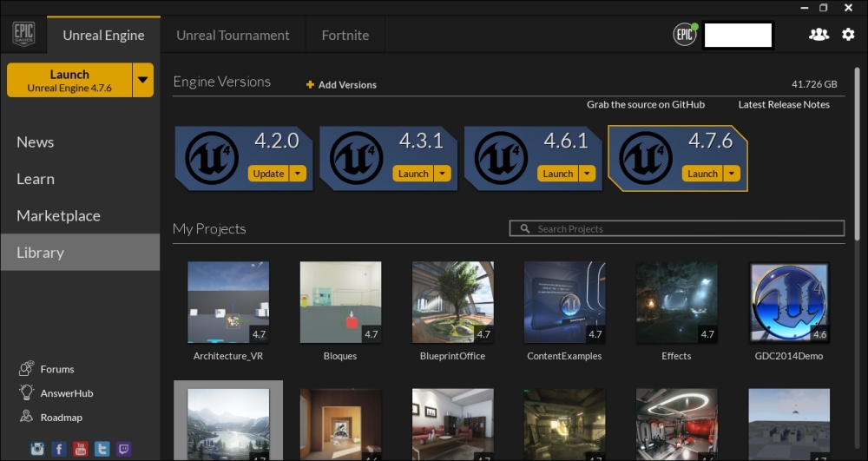868x461 pixels.
Task: Click the round EPIC account status icon
Action: click(685, 35)
